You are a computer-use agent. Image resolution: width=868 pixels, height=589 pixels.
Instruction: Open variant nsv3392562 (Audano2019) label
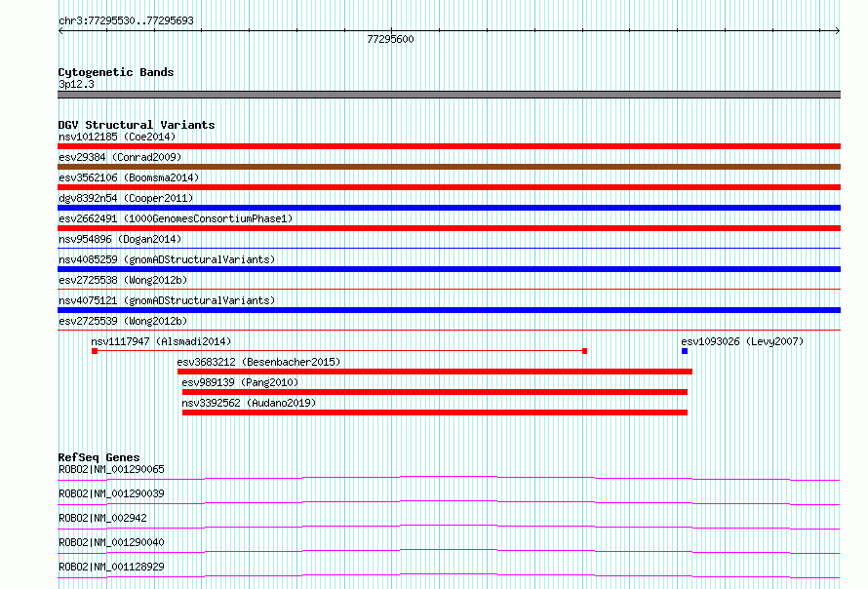tap(249, 403)
